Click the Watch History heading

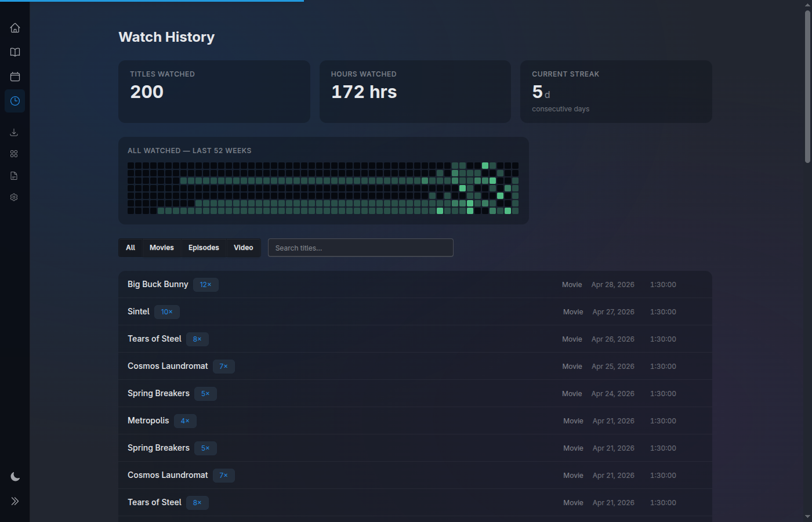(x=166, y=37)
